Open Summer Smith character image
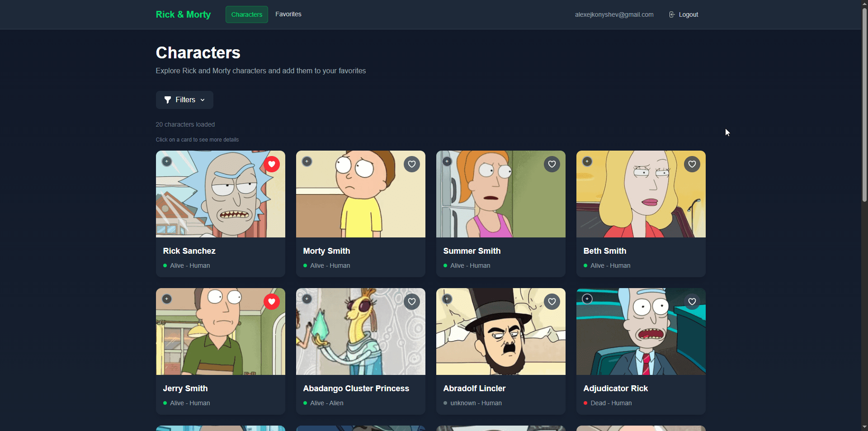 click(501, 194)
